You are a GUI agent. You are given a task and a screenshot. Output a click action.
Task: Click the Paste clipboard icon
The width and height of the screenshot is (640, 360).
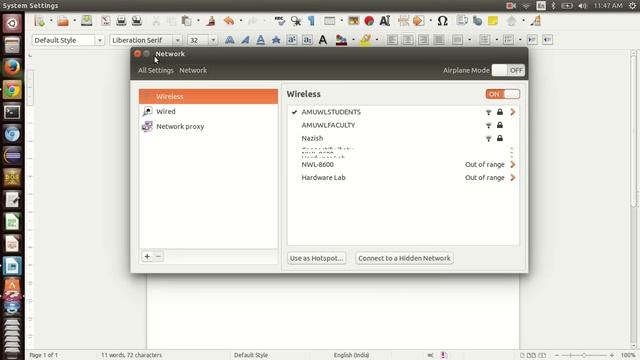(187, 20)
